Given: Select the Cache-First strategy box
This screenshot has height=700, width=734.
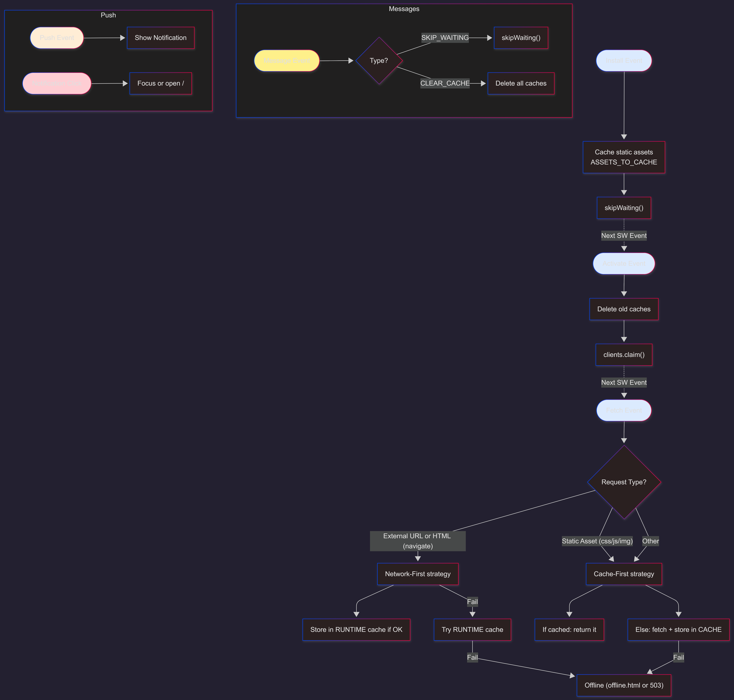Looking at the screenshot, I should 624,574.
